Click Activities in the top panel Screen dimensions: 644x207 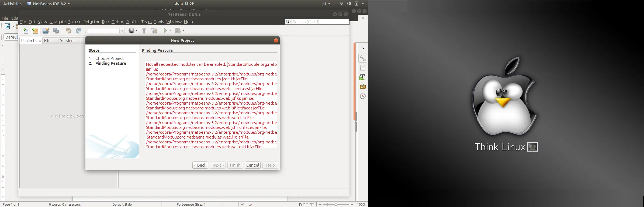pyautogui.click(x=12, y=4)
